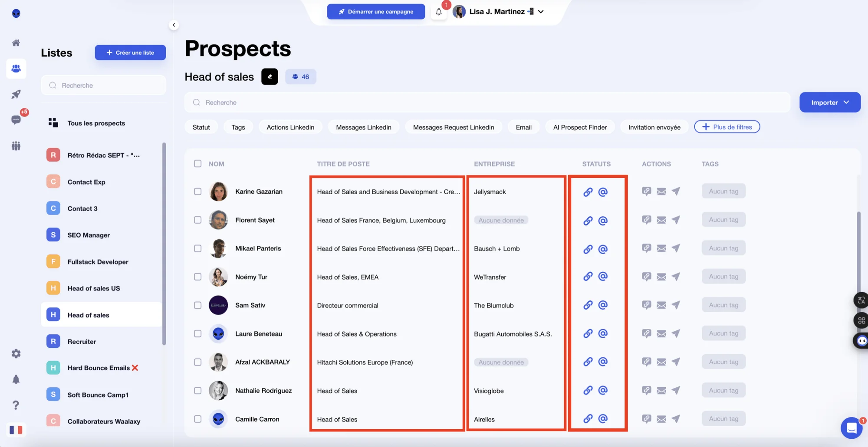The image size is (868, 447).
Task: Collapse the lists sidebar panel
Action: pos(174,25)
